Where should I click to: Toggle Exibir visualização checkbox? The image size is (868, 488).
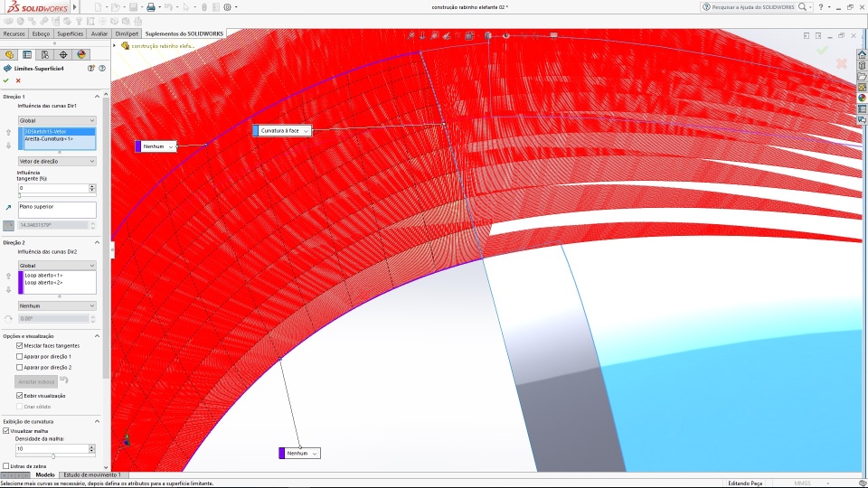coord(19,396)
